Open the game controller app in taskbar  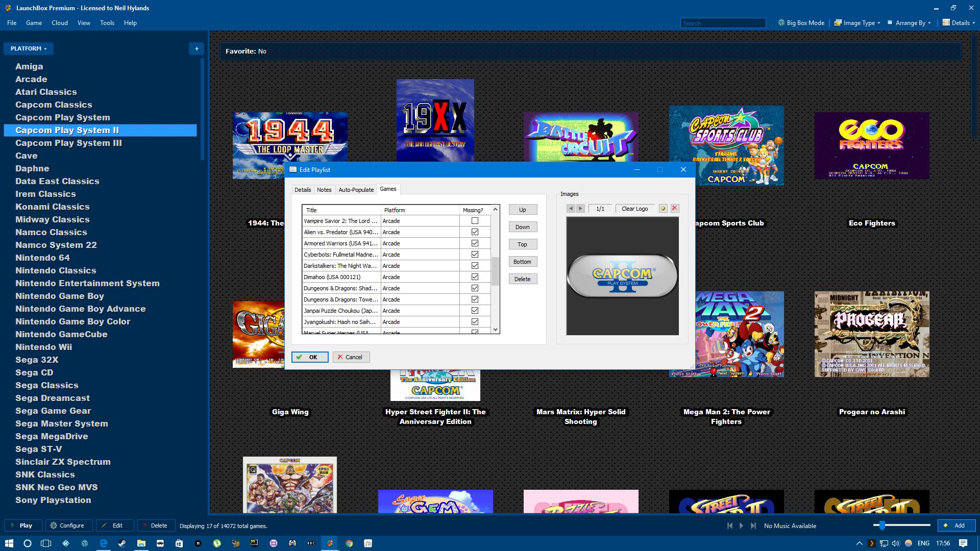click(292, 543)
